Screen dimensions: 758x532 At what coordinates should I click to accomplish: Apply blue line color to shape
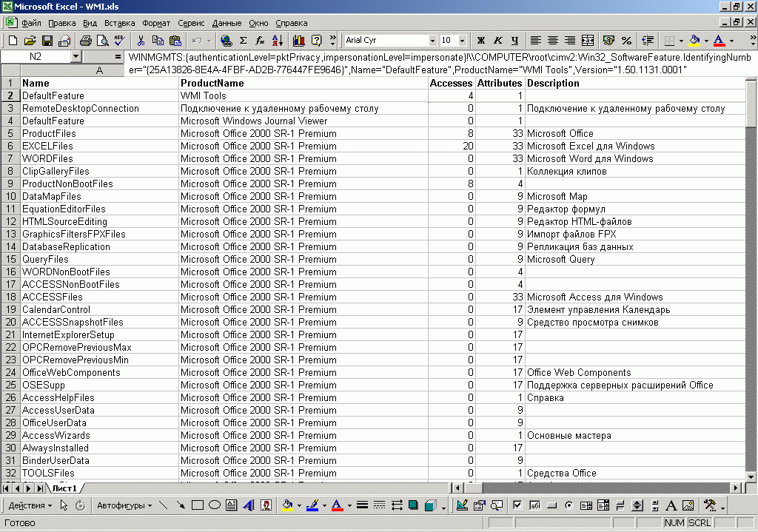(312, 505)
